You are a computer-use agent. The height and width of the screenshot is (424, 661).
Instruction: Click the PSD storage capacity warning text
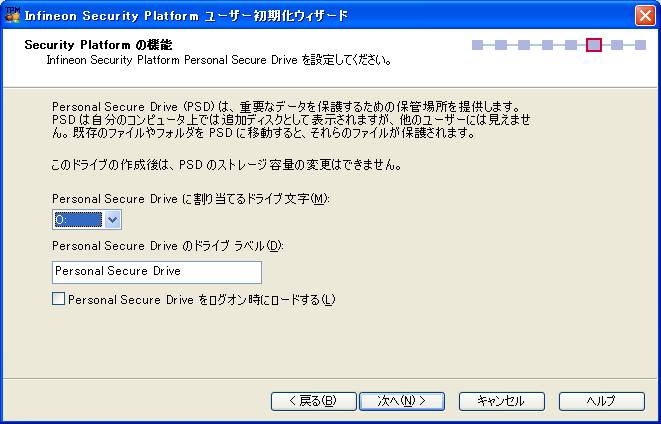[x=226, y=165]
